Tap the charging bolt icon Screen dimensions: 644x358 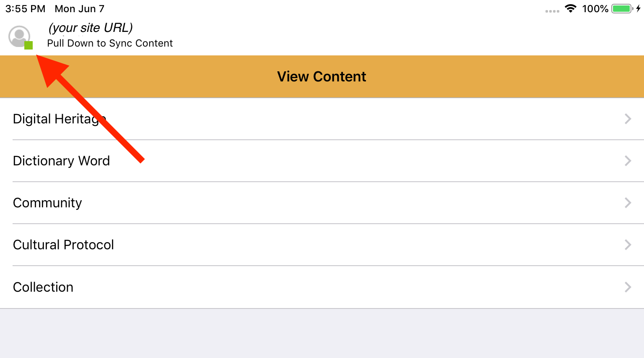coord(638,8)
